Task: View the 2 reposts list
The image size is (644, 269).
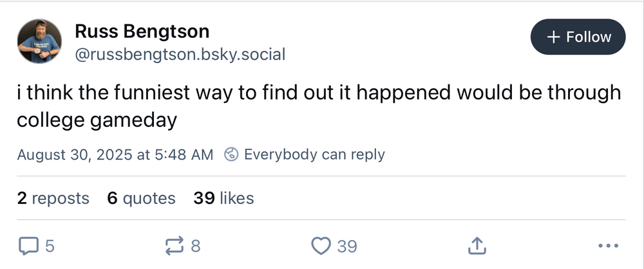Action: click(x=53, y=198)
